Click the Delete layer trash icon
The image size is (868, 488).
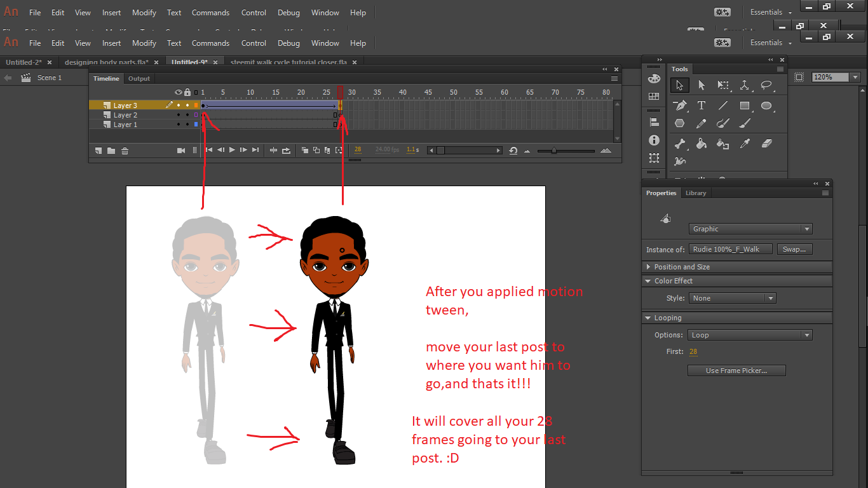(x=125, y=151)
